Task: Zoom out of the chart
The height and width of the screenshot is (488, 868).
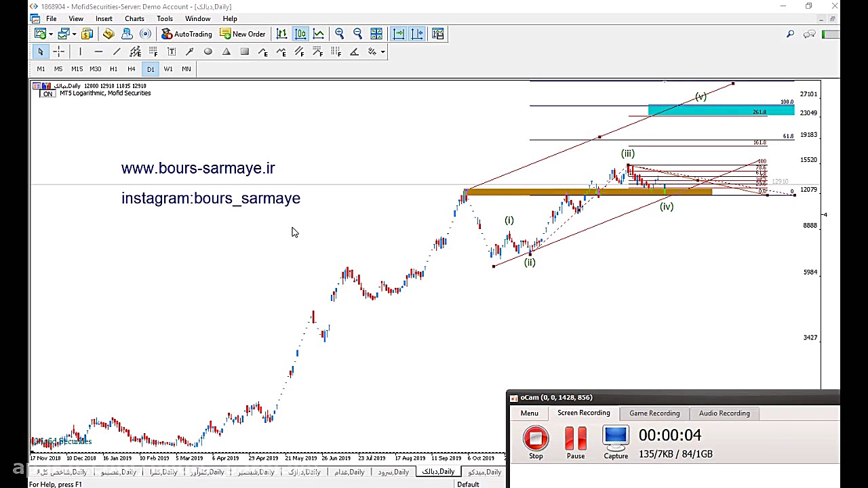Action: point(357,34)
